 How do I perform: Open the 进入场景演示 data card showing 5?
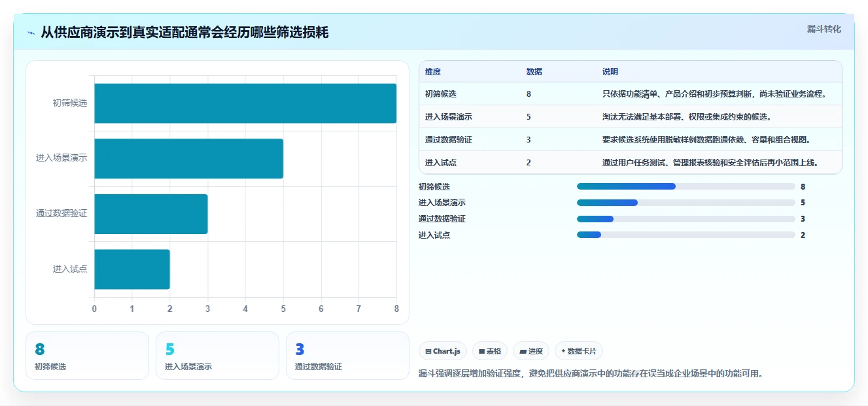point(217,356)
